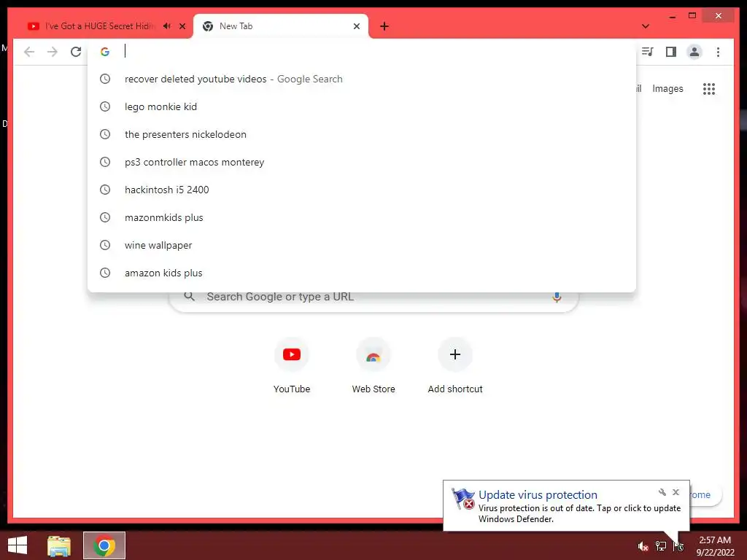Open the YouTube shortcut tile
Image resolution: width=747 pixels, height=560 pixels.
292,365
